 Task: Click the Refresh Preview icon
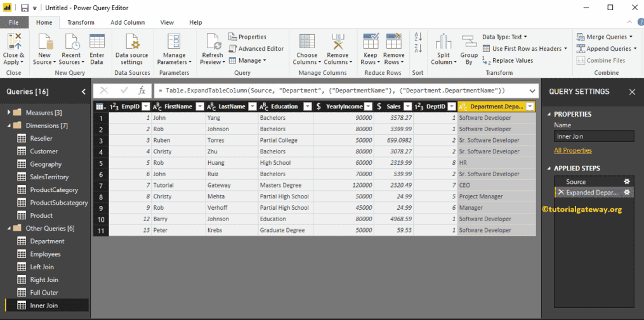pyautogui.click(x=213, y=42)
